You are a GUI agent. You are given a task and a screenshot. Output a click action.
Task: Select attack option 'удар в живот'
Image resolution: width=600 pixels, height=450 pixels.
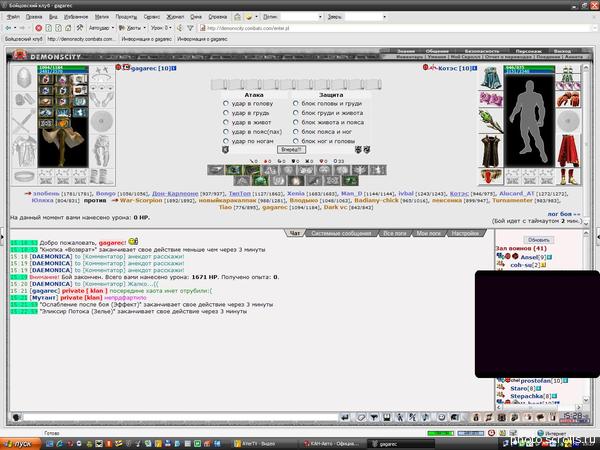pyautogui.click(x=226, y=122)
